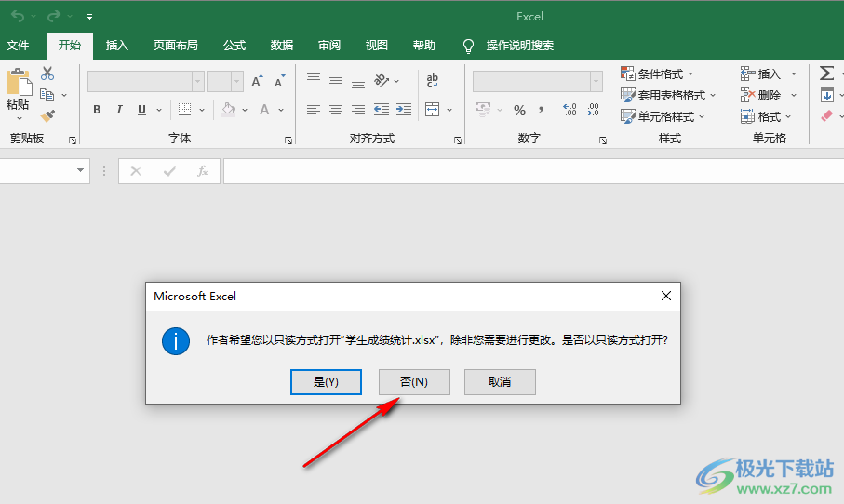The image size is (844, 504).
Task: Click the Insert Function fx icon
Action: pos(202,171)
